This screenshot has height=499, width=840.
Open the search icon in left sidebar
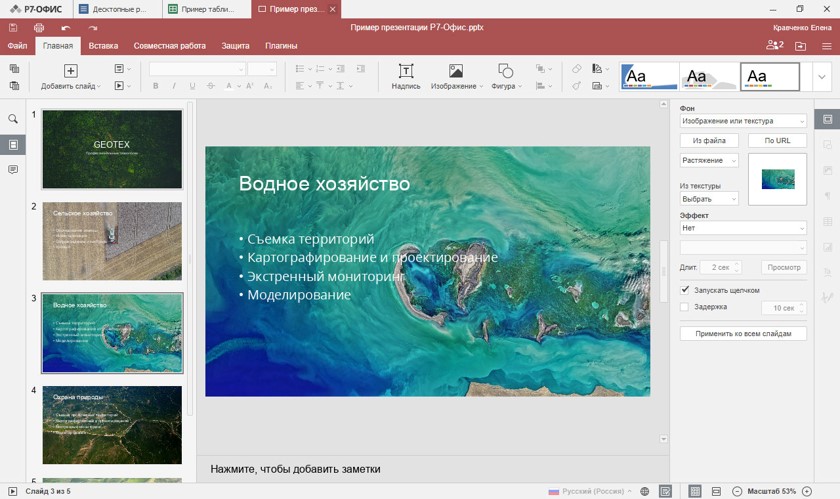coord(13,119)
